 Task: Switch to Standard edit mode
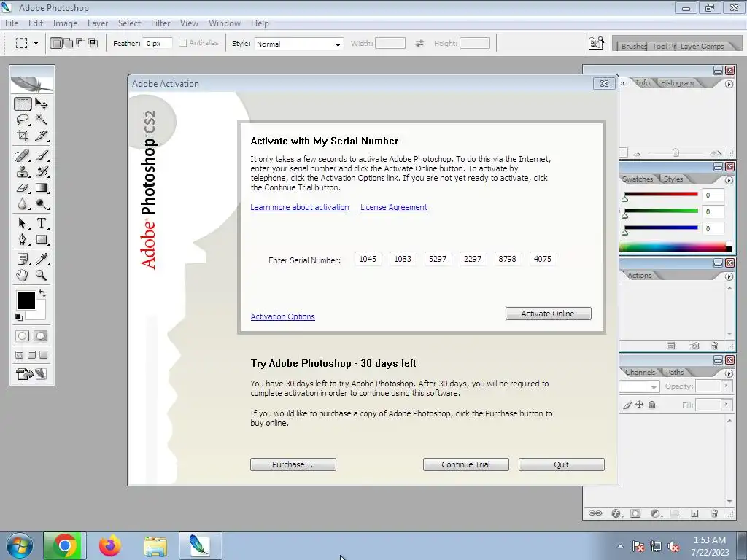coord(23,335)
